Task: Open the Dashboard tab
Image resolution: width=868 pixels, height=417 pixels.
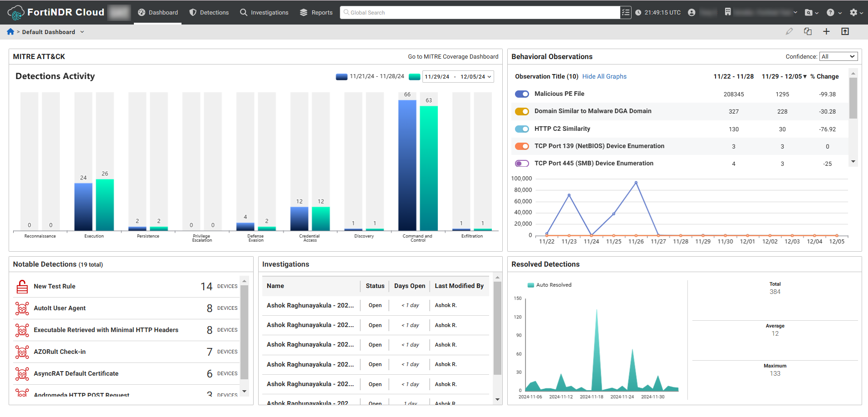Action: click(157, 13)
